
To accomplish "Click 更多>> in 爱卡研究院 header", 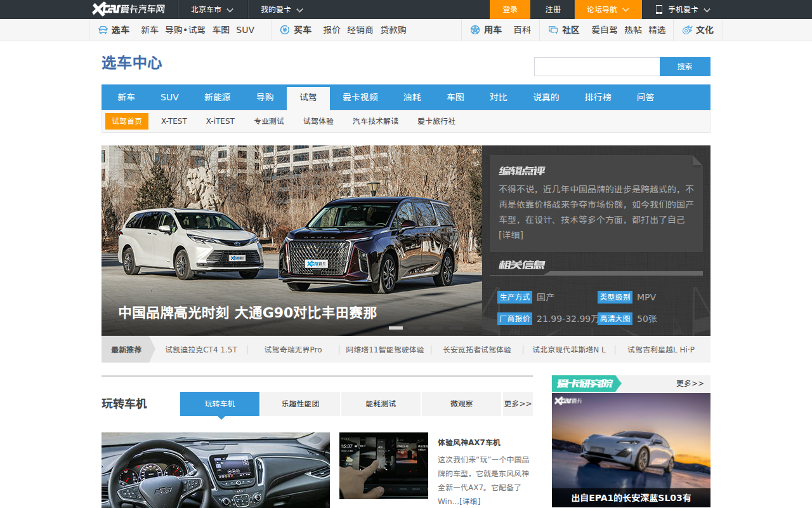I will pyautogui.click(x=690, y=384).
